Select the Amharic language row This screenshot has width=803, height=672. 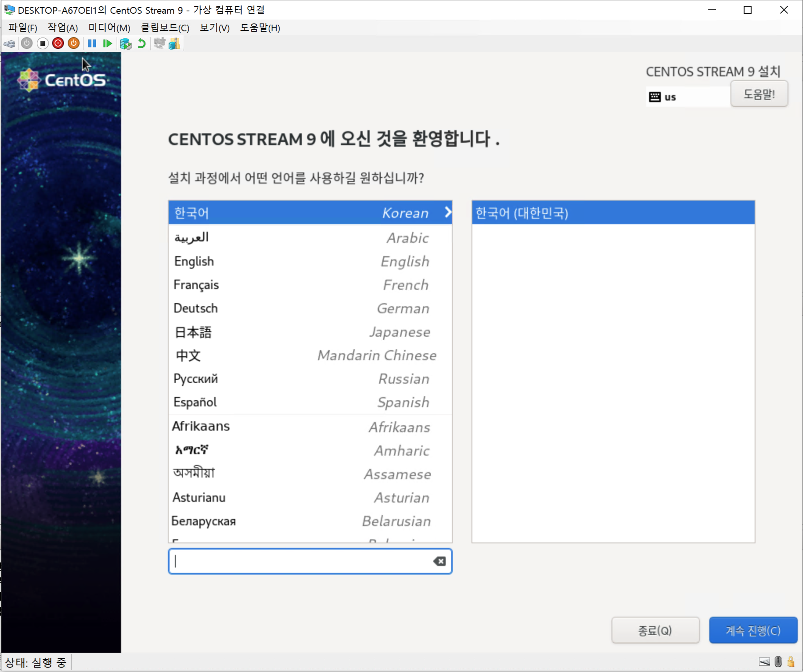tap(310, 450)
